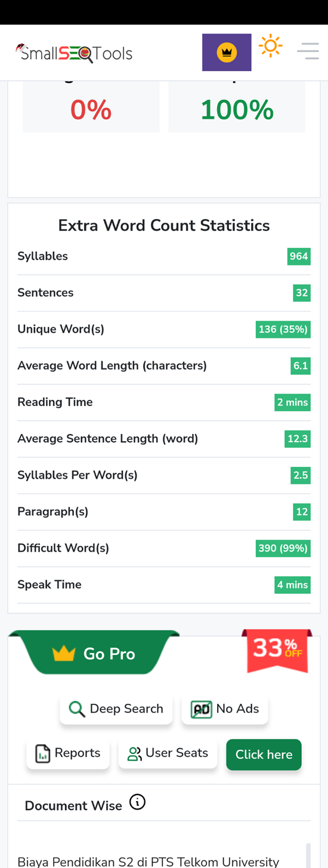Toggle light mode sun icon
This screenshot has width=328, height=868.
pyautogui.click(x=271, y=46)
